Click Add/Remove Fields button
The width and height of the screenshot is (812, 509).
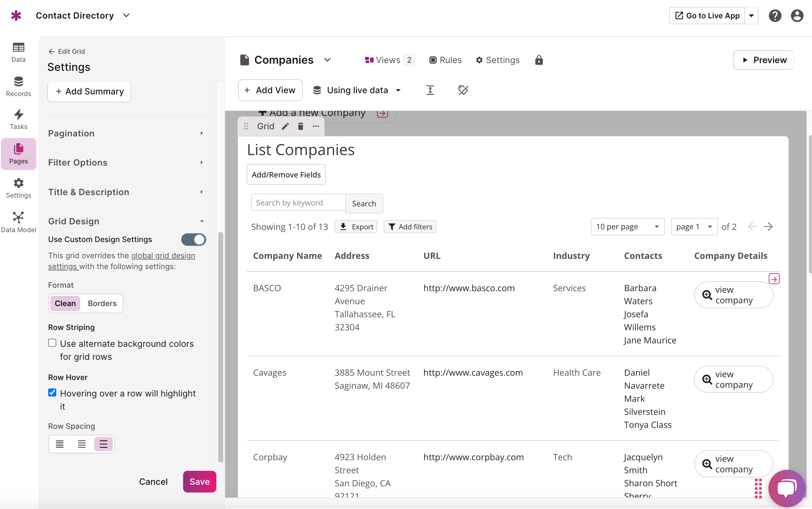point(286,174)
